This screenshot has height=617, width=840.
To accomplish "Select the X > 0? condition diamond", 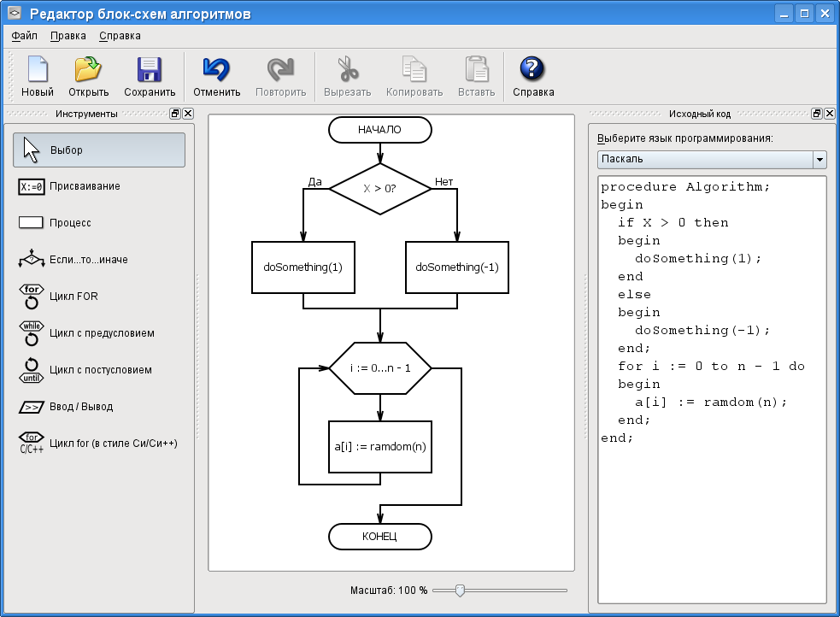I will (x=379, y=189).
